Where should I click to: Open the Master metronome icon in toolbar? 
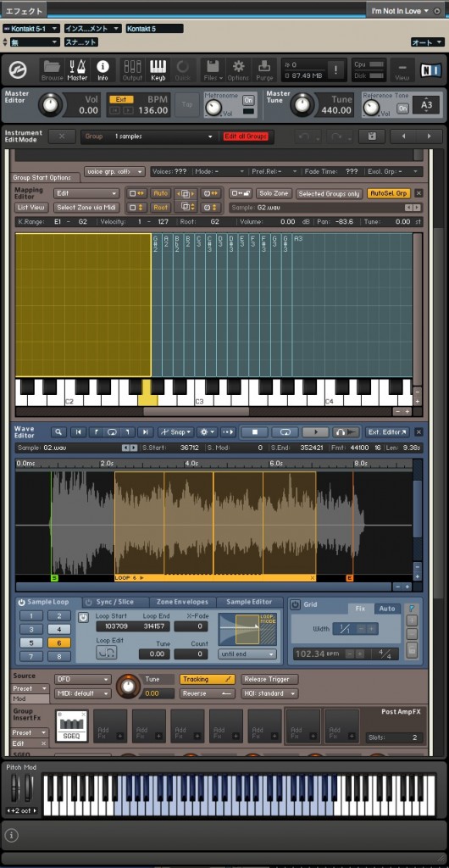point(77,70)
